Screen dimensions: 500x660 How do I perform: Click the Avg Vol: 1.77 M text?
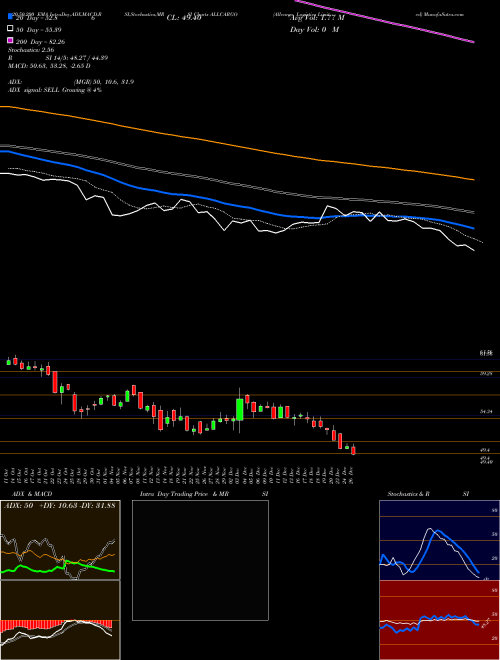pos(316,18)
